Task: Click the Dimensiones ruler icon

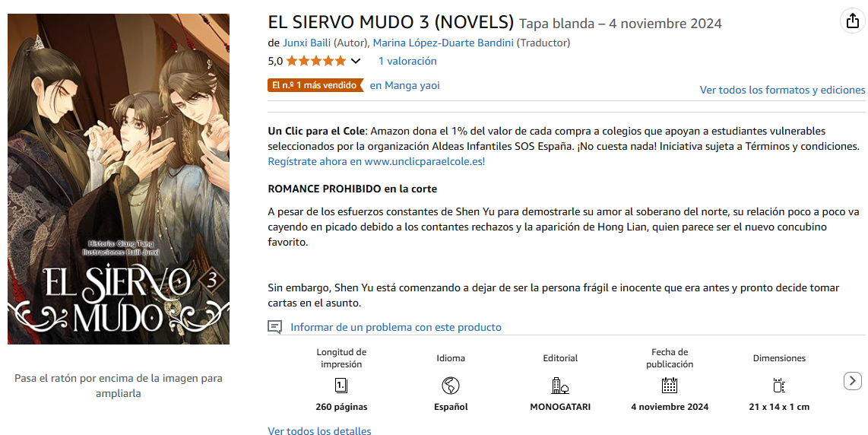Action: pos(779,385)
